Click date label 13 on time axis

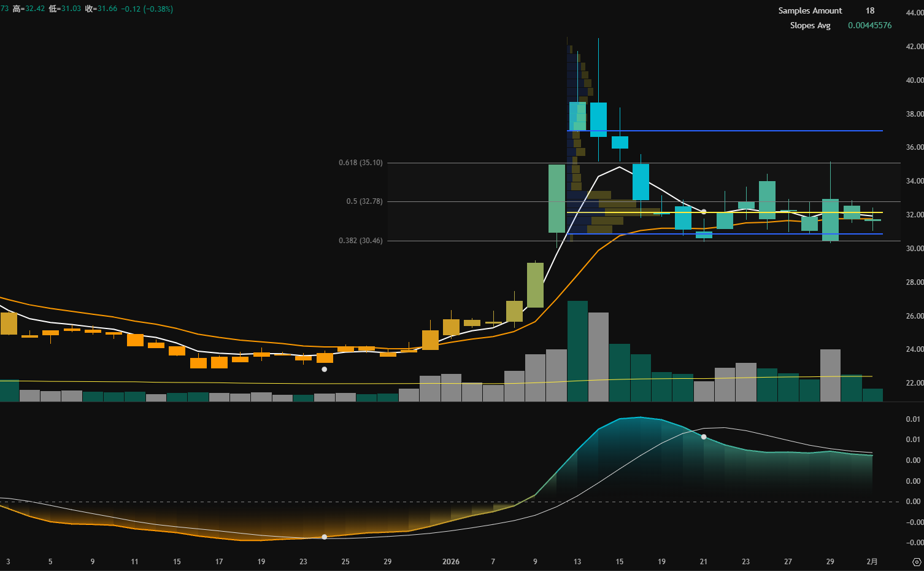[x=577, y=562]
